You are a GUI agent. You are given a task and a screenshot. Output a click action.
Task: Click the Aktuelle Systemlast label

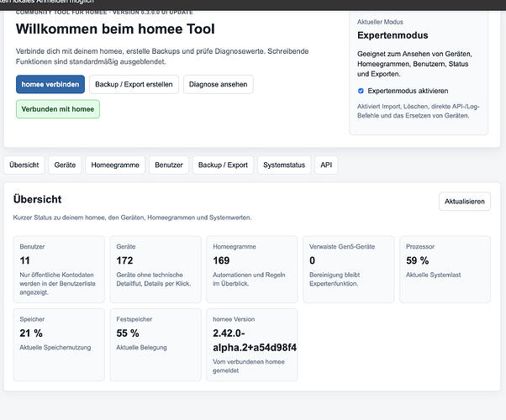434,275
